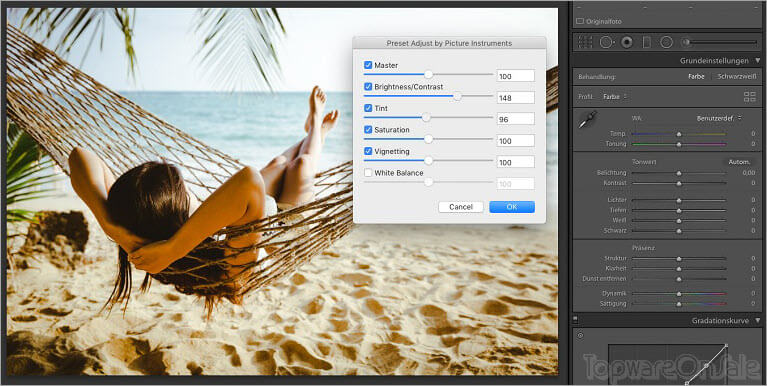Toggle the Gradationskurve panel on/off switch
Image resolution: width=767 pixels, height=386 pixels.
(575, 320)
